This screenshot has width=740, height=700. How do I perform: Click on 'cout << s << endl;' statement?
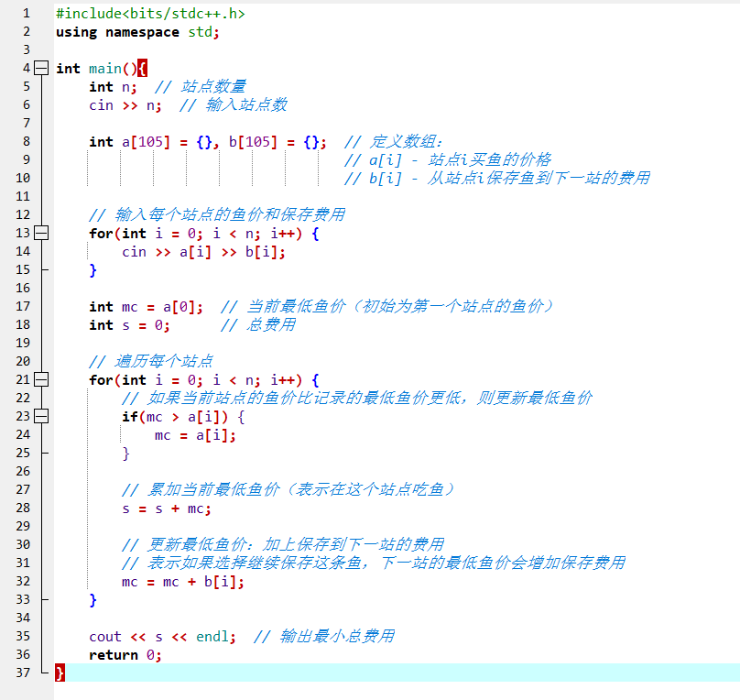[x=162, y=637]
